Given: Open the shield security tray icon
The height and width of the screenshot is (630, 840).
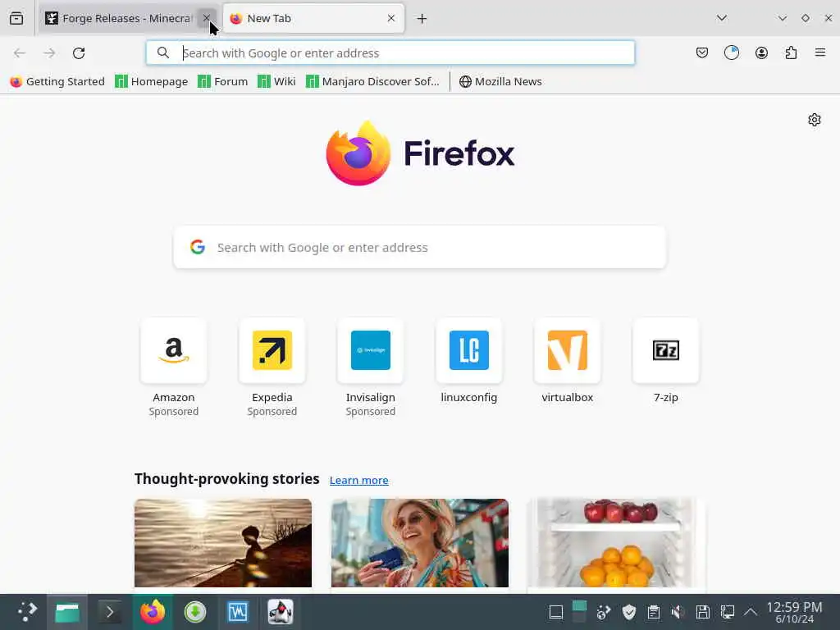Looking at the screenshot, I should point(629,612).
